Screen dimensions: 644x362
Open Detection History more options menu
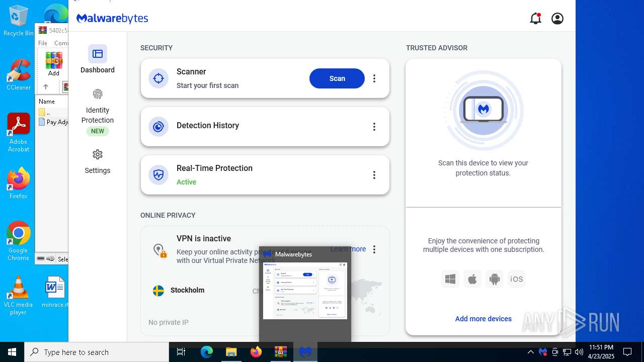pos(374,127)
